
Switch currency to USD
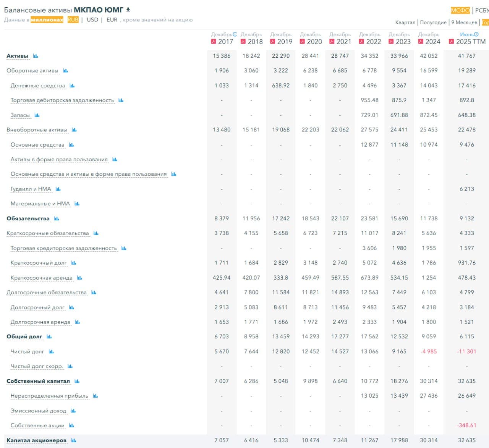click(92, 20)
